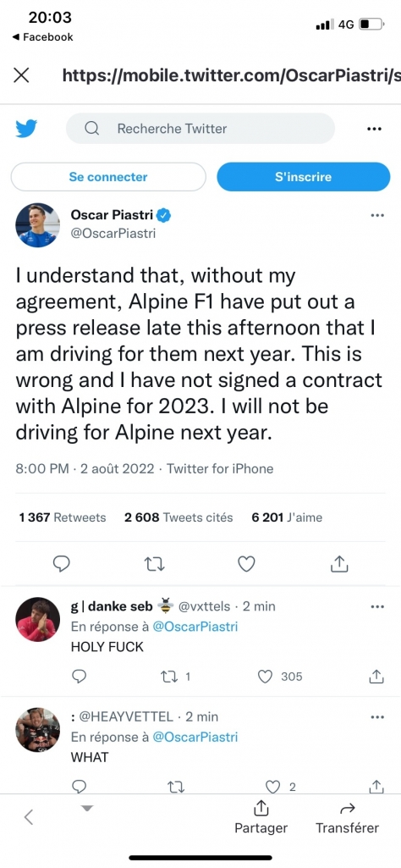Viewport: 401px width, 868px height.
Task: Tap the Twitter bird logo
Action: [x=26, y=129]
